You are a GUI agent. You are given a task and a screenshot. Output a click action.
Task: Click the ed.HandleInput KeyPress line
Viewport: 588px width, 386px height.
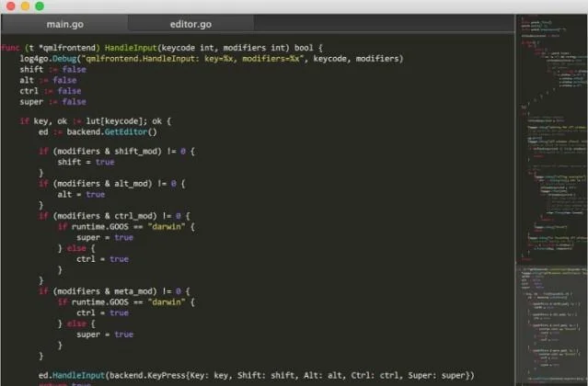coord(257,376)
